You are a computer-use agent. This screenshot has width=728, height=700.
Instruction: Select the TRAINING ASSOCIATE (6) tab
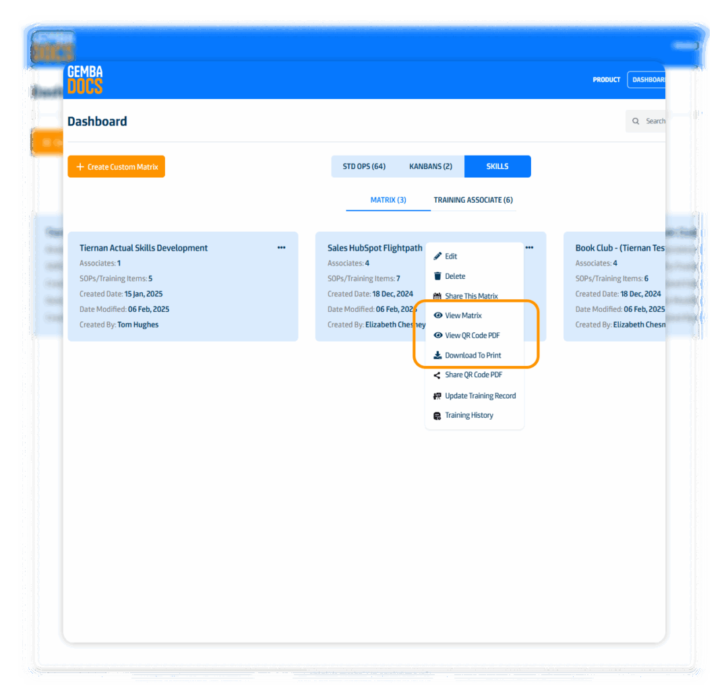[x=473, y=200]
